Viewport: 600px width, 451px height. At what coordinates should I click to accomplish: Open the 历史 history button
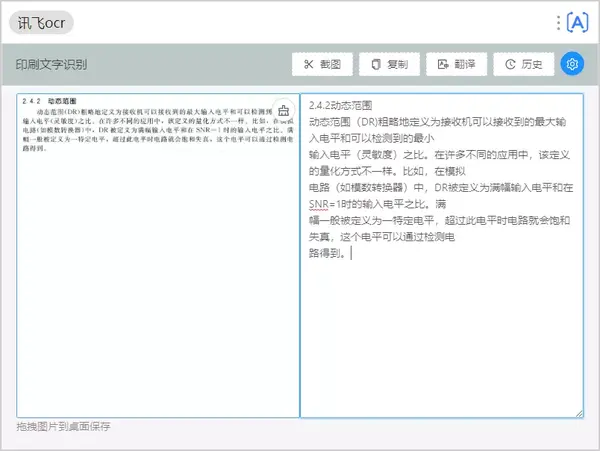tap(523, 64)
